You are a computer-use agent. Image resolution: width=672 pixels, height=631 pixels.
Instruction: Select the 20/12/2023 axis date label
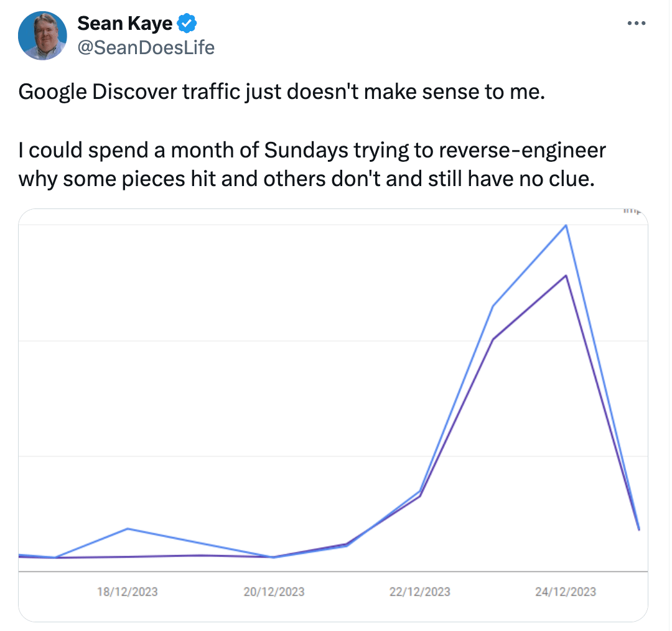[x=274, y=592]
